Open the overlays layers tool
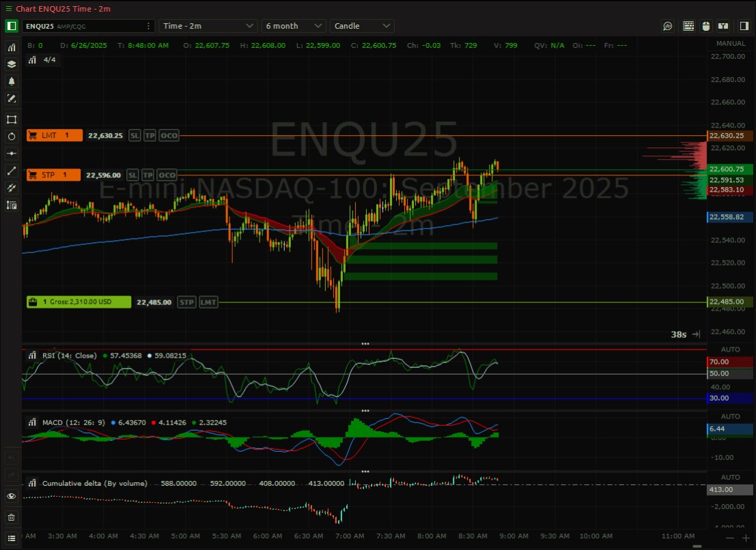756x550 pixels. (x=12, y=64)
